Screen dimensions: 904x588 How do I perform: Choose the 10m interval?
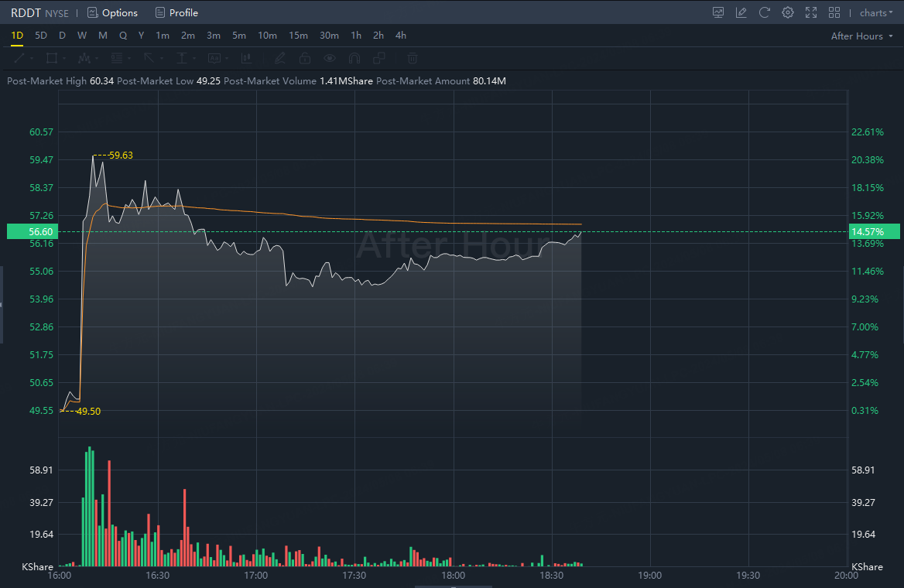[267, 36]
